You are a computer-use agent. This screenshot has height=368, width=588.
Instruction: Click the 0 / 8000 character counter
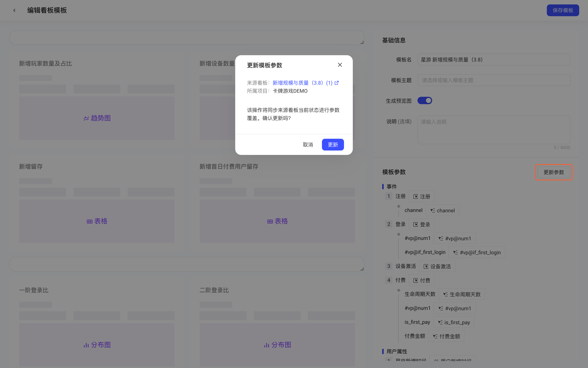[x=562, y=148]
